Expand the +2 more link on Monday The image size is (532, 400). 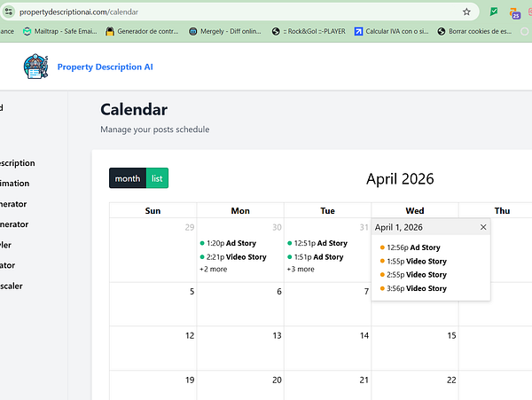[214, 269]
